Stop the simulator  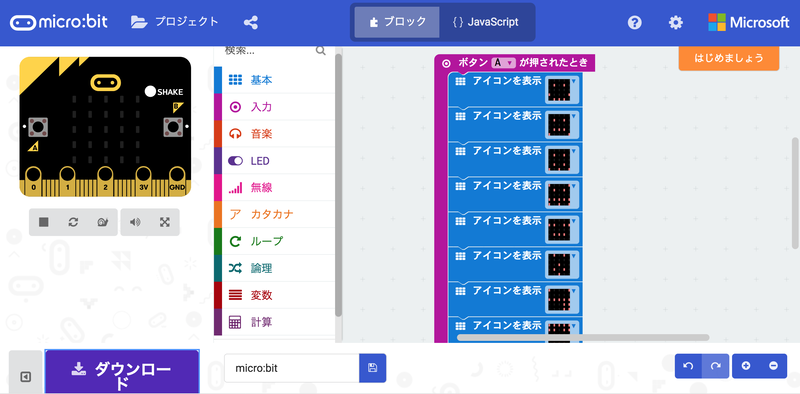[x=44, y=222]
